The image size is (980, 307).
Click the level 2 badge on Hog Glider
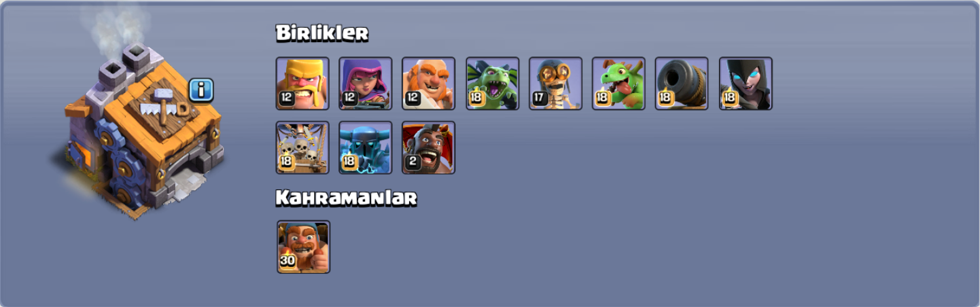[x=412, y=162]
